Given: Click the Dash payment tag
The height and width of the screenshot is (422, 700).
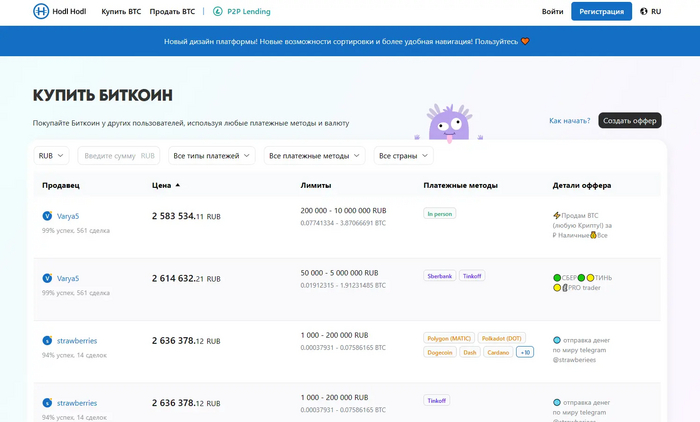Looking at the screenshot, I should (470, 352).
